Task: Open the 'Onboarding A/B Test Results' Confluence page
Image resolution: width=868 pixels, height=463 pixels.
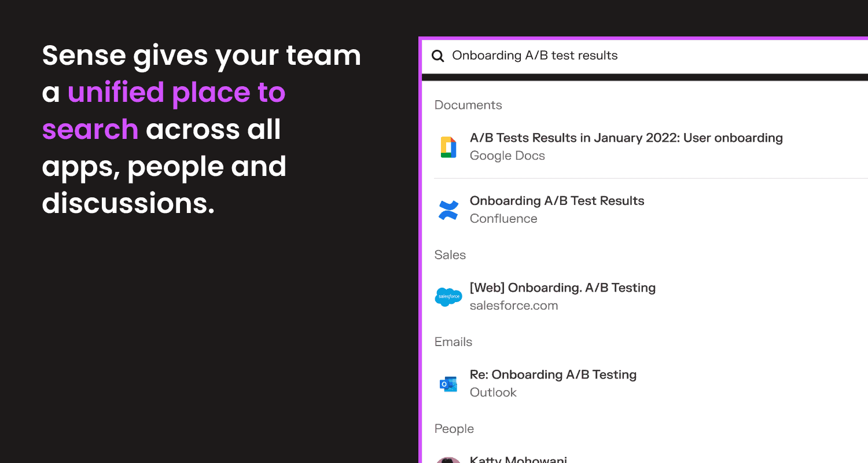Action: (557, 201)
